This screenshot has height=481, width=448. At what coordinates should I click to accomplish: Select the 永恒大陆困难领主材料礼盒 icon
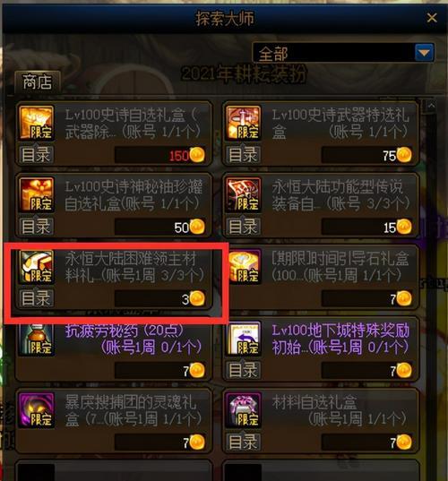coord(37,266)
